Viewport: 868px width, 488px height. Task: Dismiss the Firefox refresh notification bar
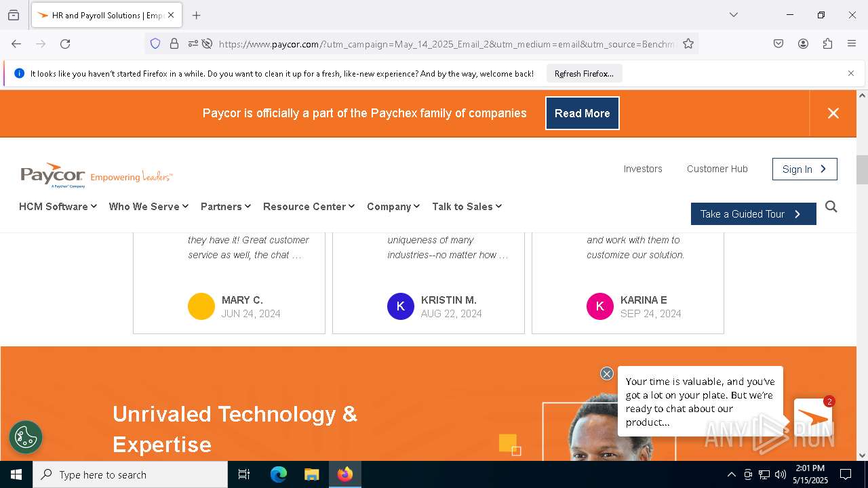click(851, 73)
